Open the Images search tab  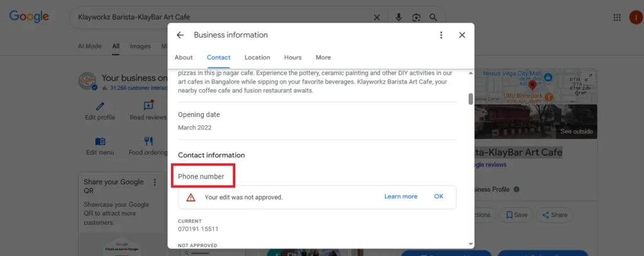[140, 47]
